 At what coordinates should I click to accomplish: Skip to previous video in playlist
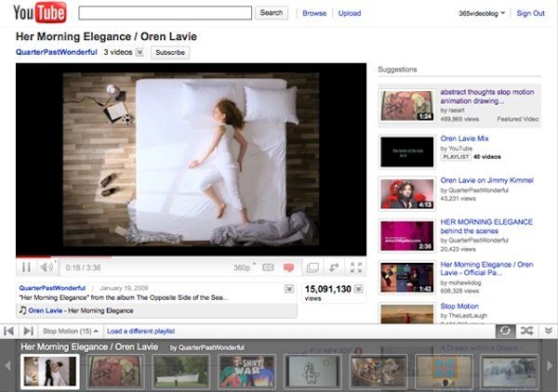[x=9, y=331]
